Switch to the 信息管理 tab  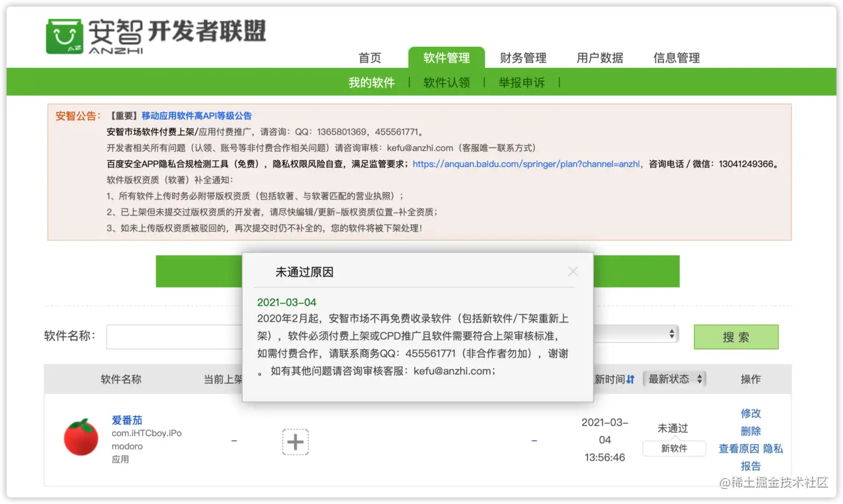click(x=676, y=58)
